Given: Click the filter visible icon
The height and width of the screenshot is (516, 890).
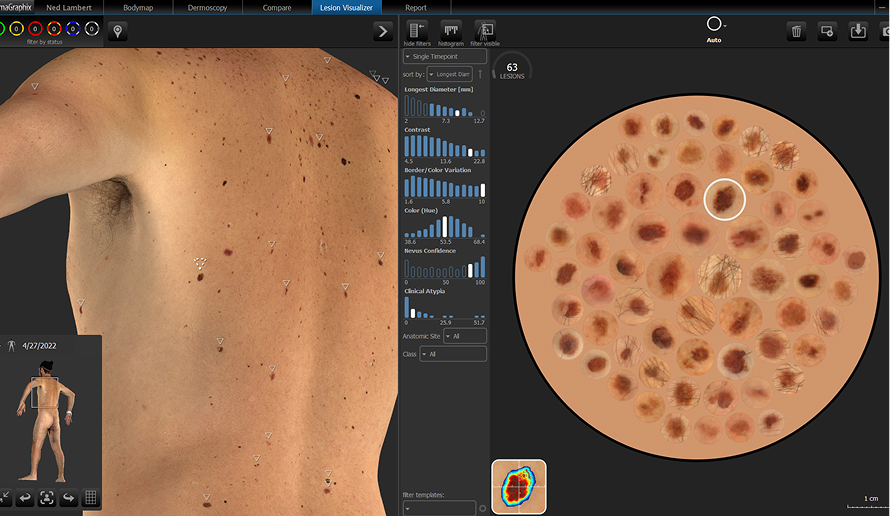Looking at the screenshot, I should click(x=485, y=31).
